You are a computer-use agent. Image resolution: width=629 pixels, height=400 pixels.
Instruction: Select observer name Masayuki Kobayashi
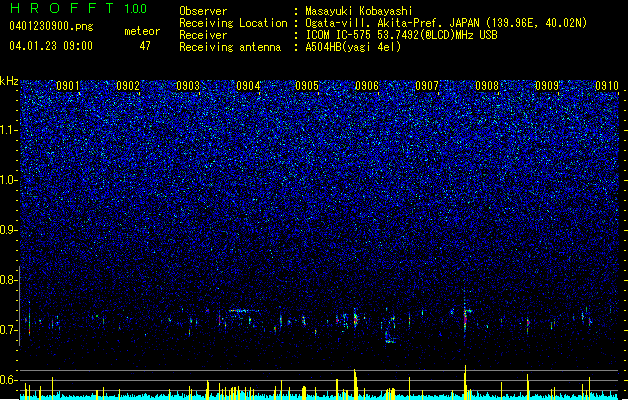point(359,11)
